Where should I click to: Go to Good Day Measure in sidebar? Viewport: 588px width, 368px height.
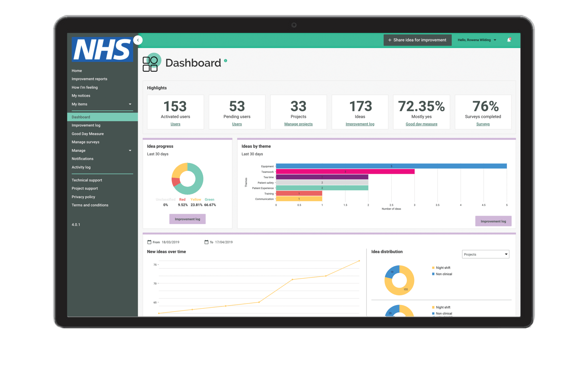(x=88, y=134)
